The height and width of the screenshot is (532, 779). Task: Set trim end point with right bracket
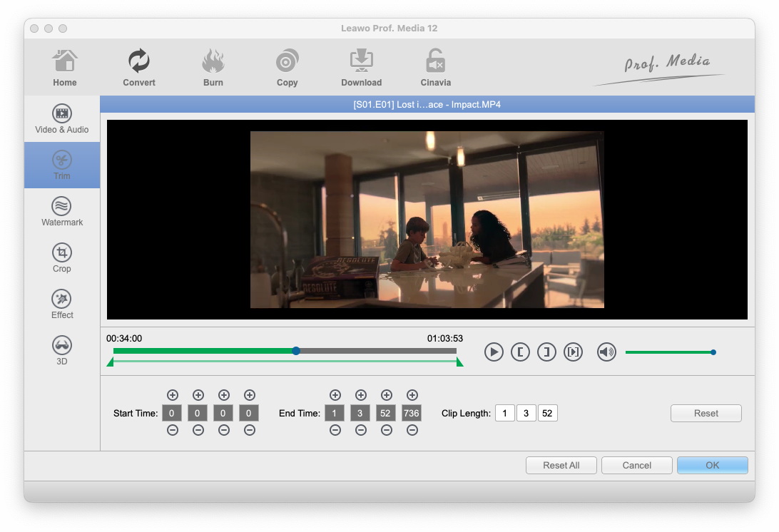[546, 352]
